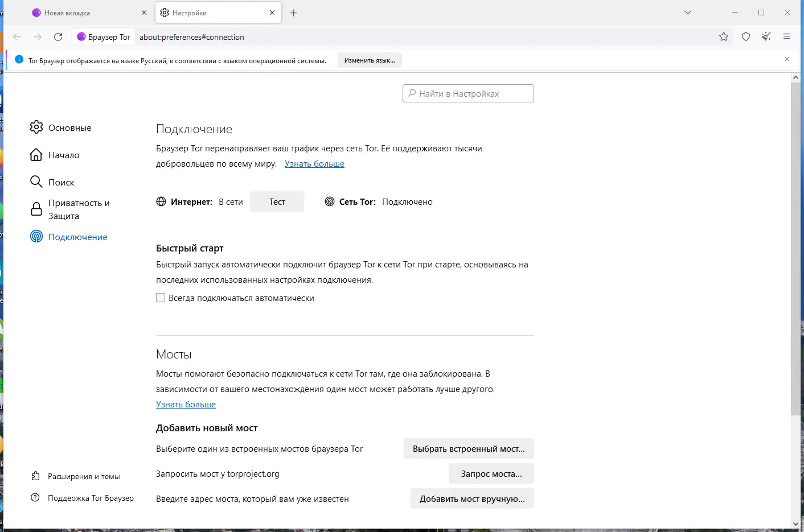Image resolution: width=804 pixels, height=532 pixels.
Task: Click Узнать больше link under Подключение
Action: (314, 164)
